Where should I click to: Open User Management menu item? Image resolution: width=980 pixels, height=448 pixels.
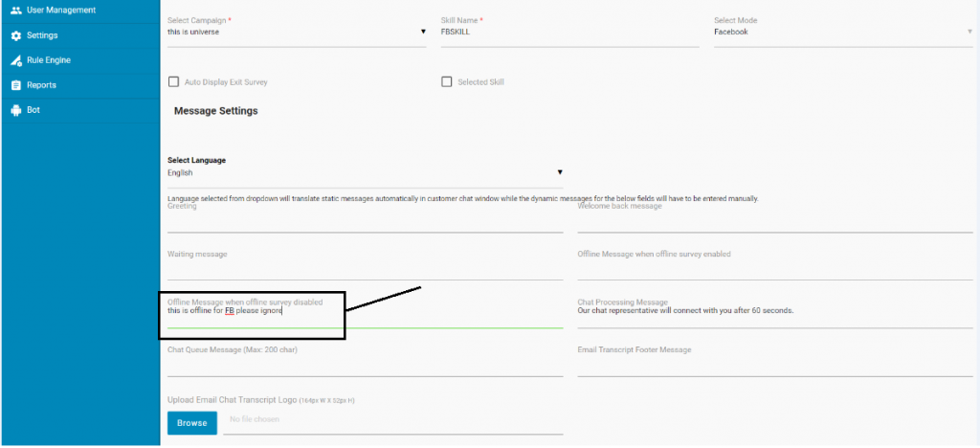point(61,11)
